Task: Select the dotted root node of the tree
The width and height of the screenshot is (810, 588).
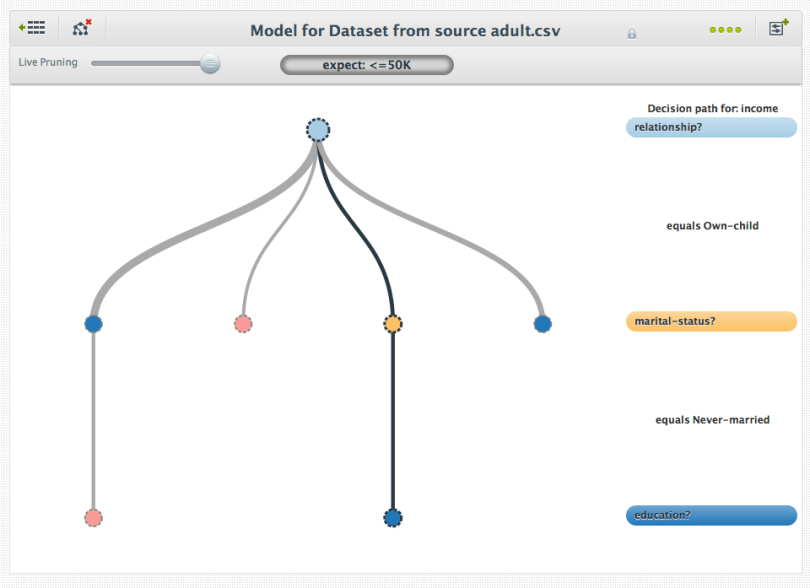Action: [317, 128]
